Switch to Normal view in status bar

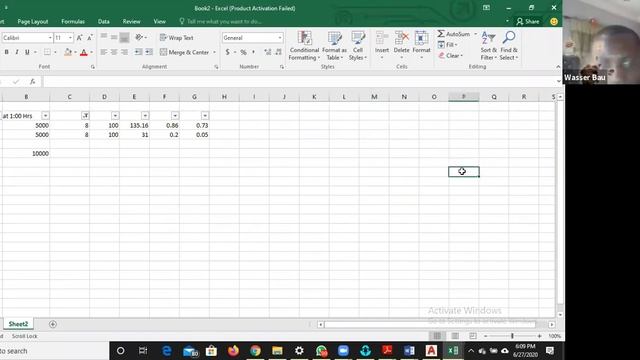pyautogui.click(x=437, y=336)
